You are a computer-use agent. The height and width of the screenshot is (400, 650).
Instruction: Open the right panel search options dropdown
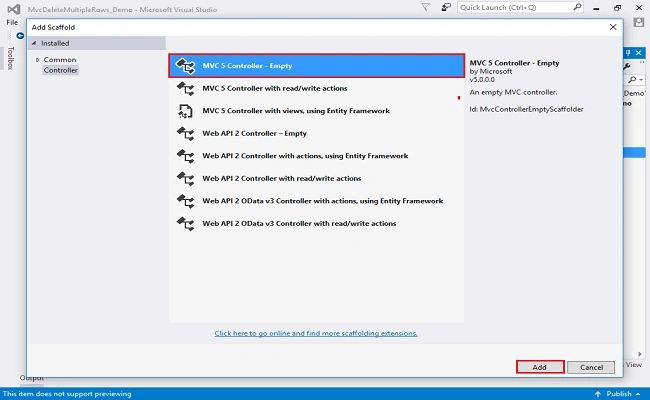click(641, 80)
